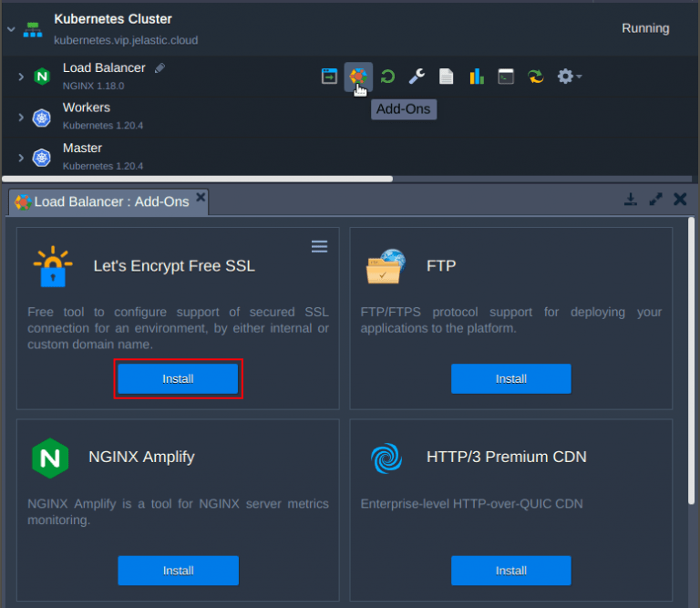
Task: Install the HTTP/3 Premium CDN add-on
Action: click(x=510, y=570)
